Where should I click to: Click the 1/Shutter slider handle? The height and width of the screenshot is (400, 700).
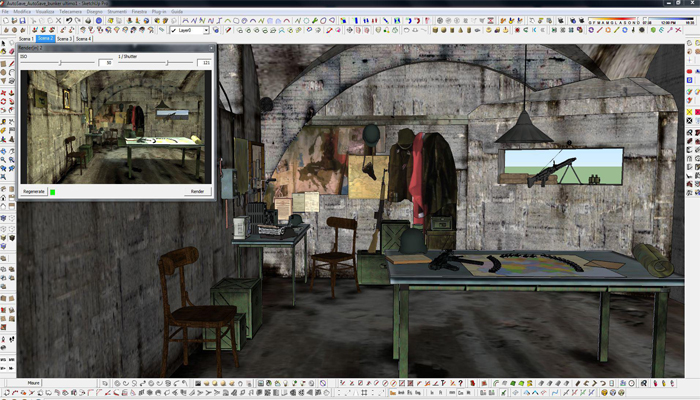tap(166, 62)
